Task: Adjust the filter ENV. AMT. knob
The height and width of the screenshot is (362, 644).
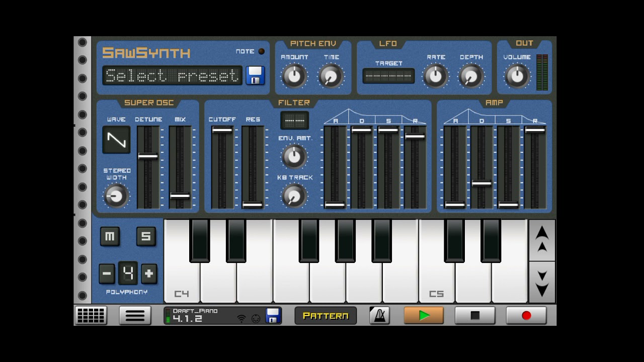Action: point(294,156)
